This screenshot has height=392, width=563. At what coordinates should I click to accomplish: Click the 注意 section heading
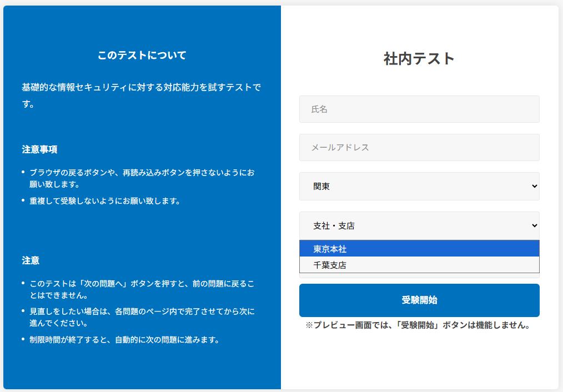31,260
